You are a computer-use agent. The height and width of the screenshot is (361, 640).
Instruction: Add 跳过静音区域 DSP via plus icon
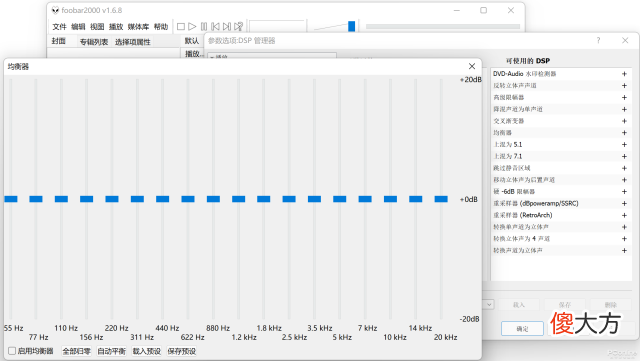(x=624, y=168)
